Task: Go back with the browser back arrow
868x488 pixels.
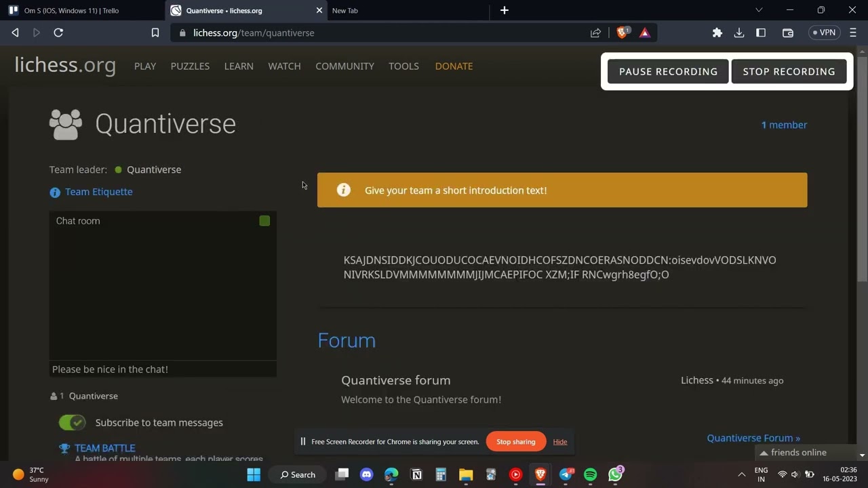Action: tap(15, 33)
